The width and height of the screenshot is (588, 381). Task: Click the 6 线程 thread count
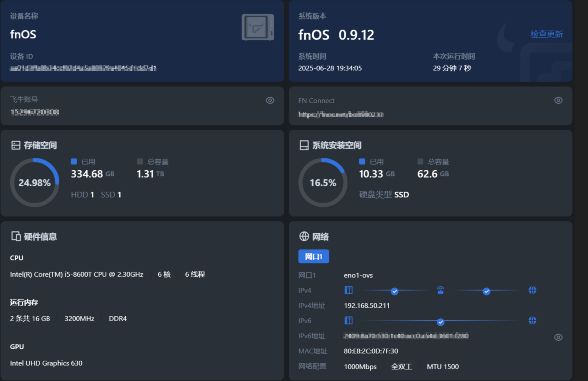[195, 274]
